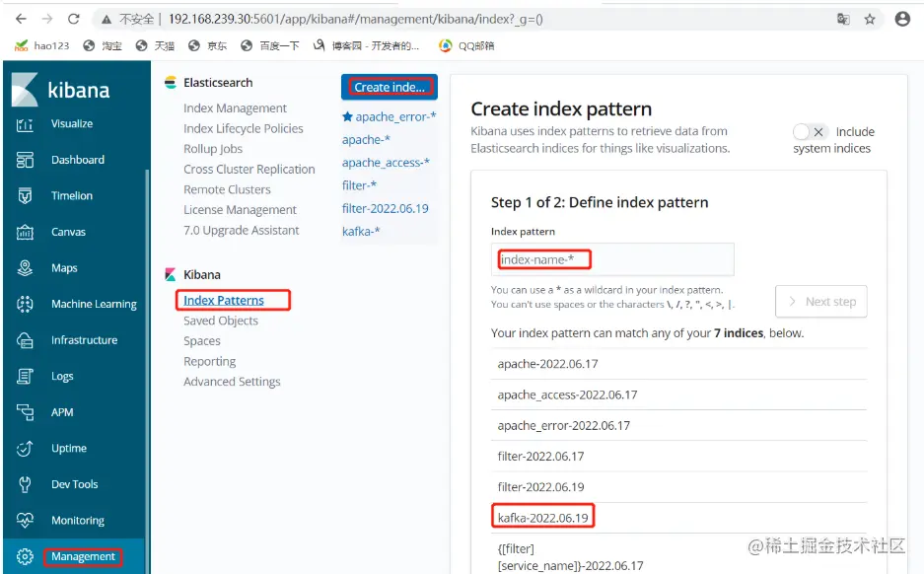Open the 淘宝 bookmark

[103, 45]
